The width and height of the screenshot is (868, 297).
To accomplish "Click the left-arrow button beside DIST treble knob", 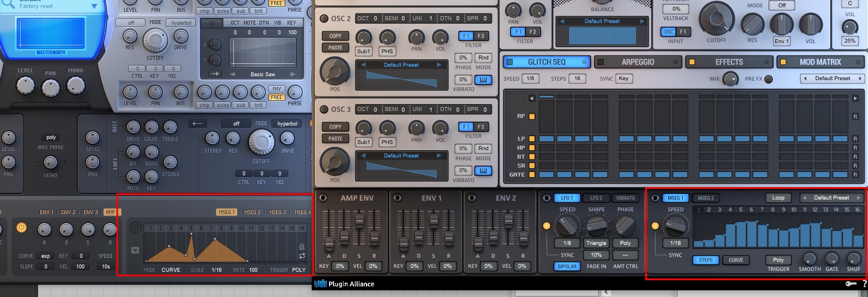I will (197, 123).
